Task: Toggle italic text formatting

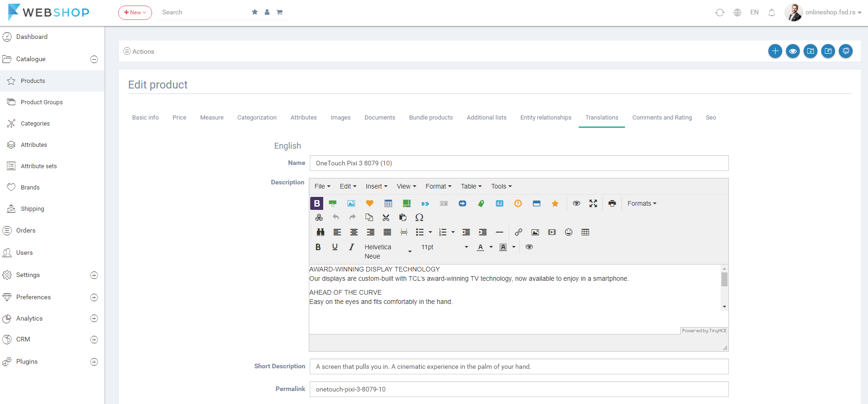Action: 351,247
